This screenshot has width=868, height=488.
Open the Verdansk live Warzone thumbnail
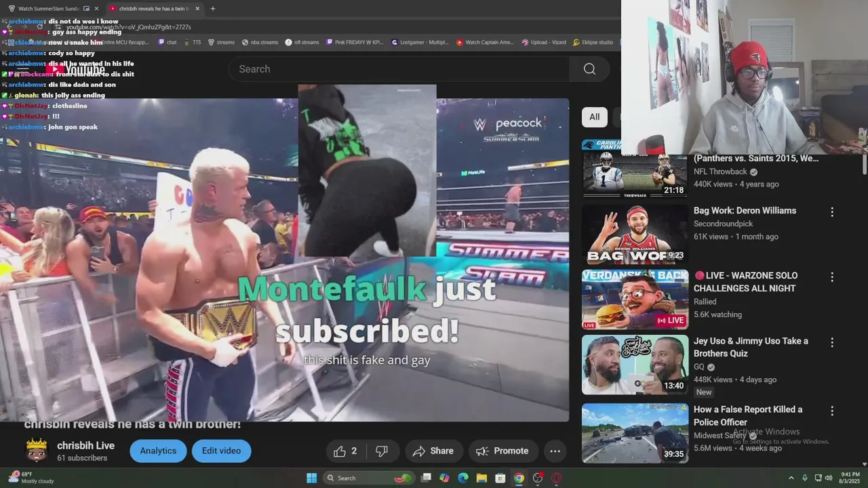[635, 300]
